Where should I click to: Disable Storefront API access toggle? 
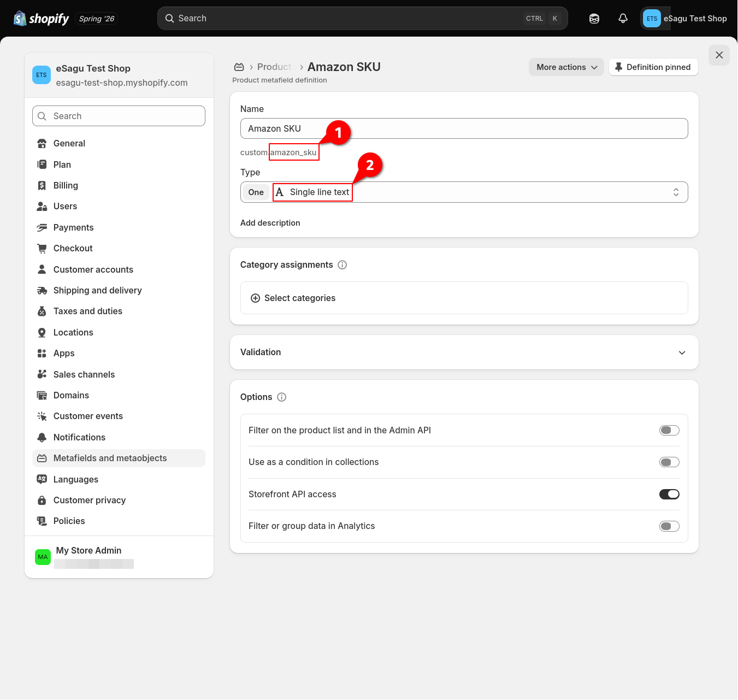tap(669, 495)
